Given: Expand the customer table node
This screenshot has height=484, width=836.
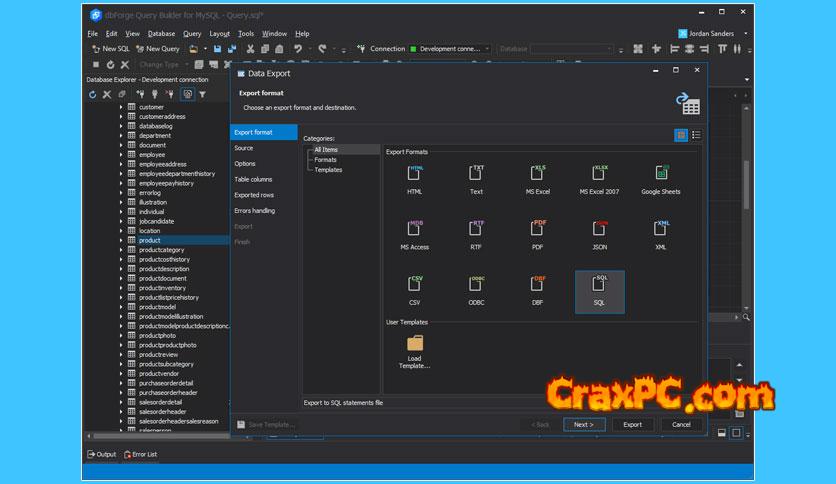Looking at the screenshot, I should click(121, 107).
